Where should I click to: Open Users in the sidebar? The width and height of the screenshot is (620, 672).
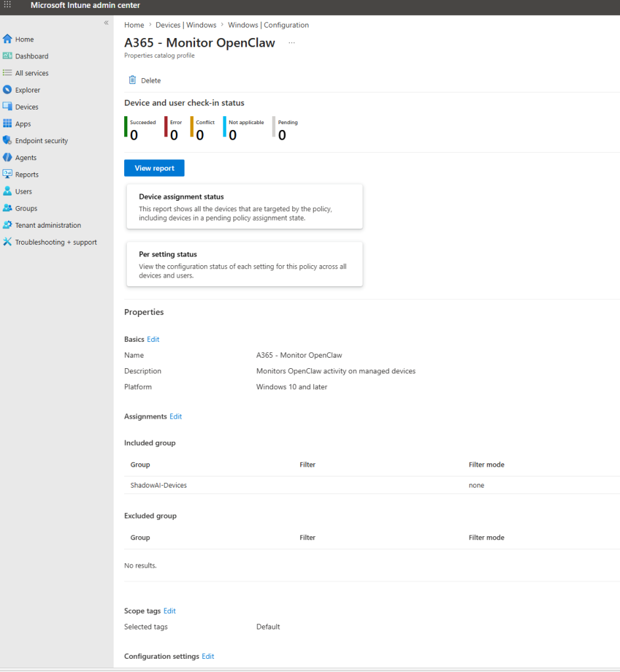pyautogui.click(x=24, y=192)
